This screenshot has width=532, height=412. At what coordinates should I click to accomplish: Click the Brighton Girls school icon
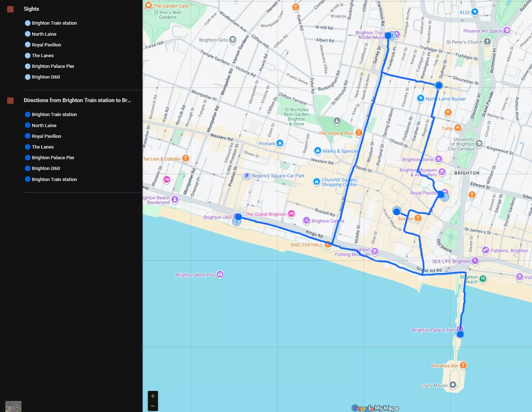tap(233, 40)
